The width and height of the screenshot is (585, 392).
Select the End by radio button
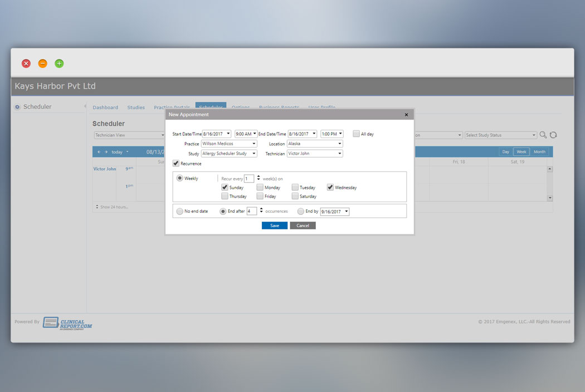tap(301, 211)
